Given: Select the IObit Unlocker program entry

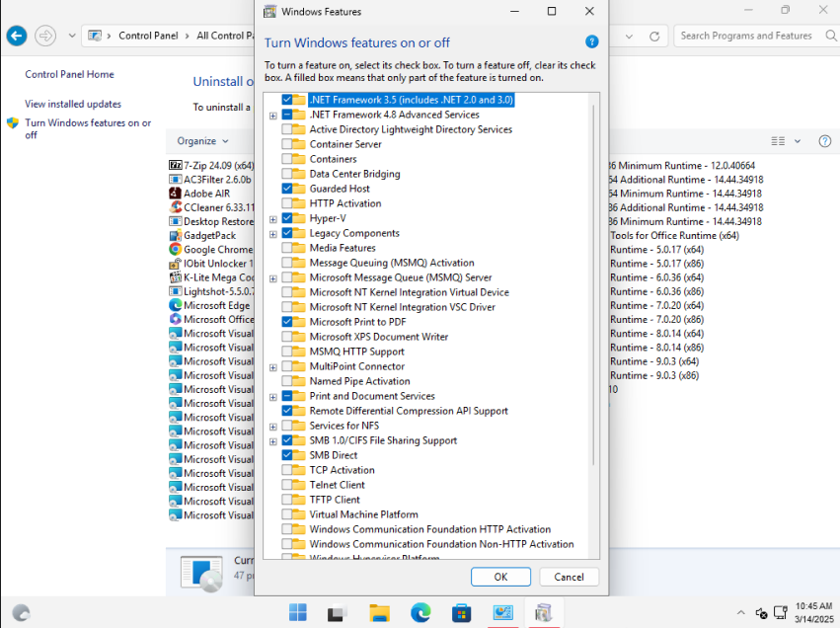Looking at the screenshot, I should tap(211, 263).
